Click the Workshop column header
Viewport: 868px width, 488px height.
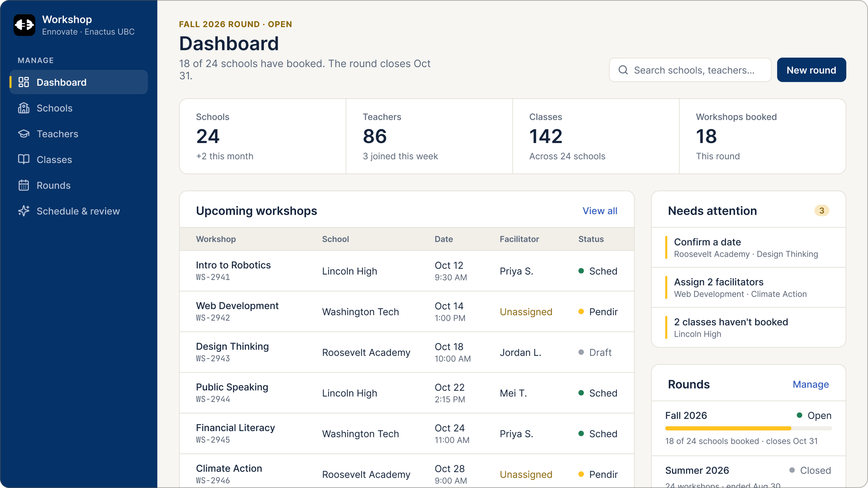(x=216, y=239)
